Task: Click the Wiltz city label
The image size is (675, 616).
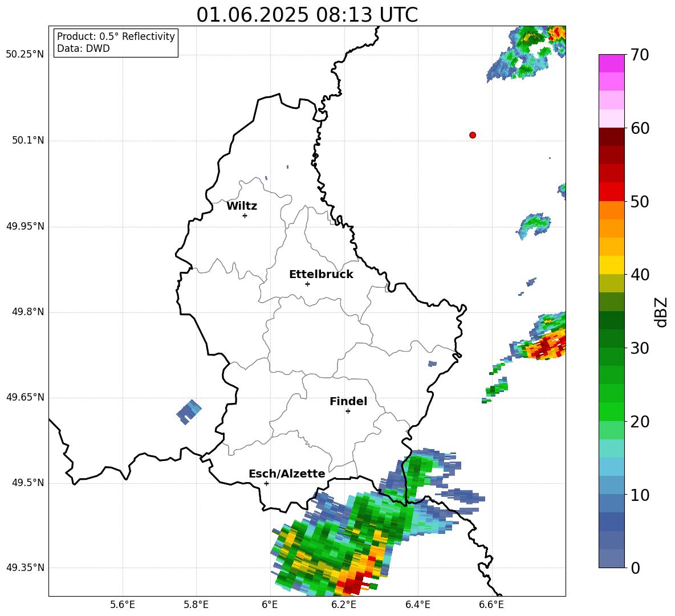Action: point(242,206)
